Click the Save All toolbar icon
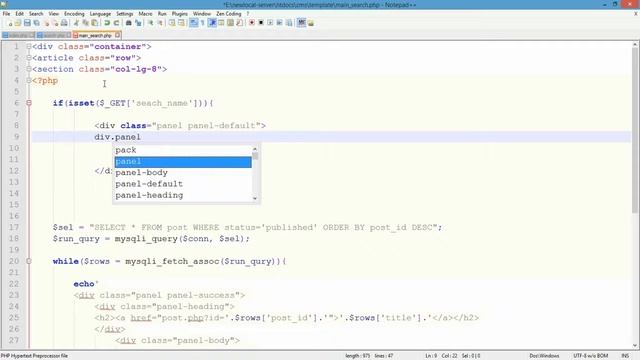Image resolution: width=640 pixels, height=360 pixels. click(36, 23)
